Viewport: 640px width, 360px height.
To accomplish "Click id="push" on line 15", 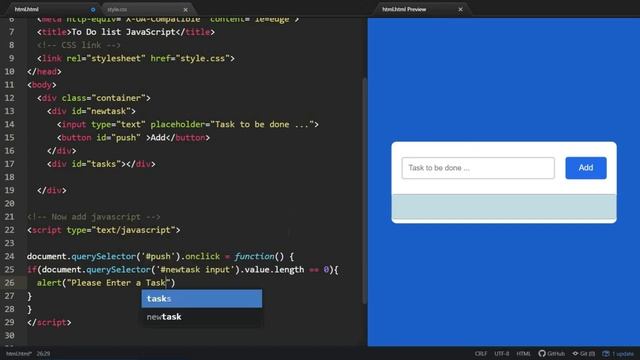I will (118, 138).
